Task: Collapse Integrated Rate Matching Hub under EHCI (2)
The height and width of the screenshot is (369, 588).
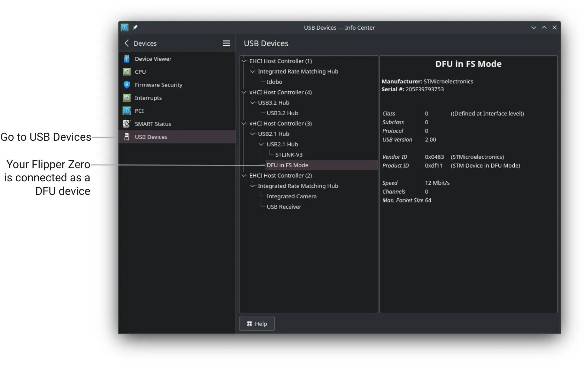Action: click(252, 186)
